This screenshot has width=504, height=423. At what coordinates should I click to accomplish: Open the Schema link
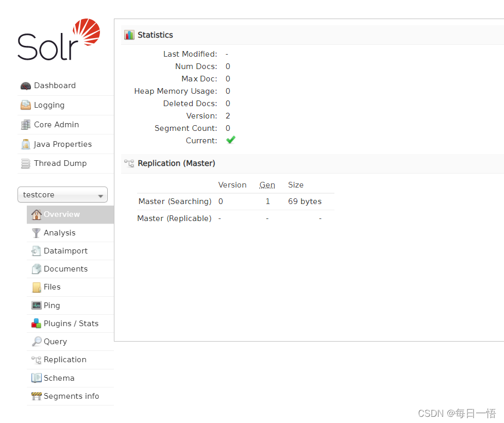(59, 378)
